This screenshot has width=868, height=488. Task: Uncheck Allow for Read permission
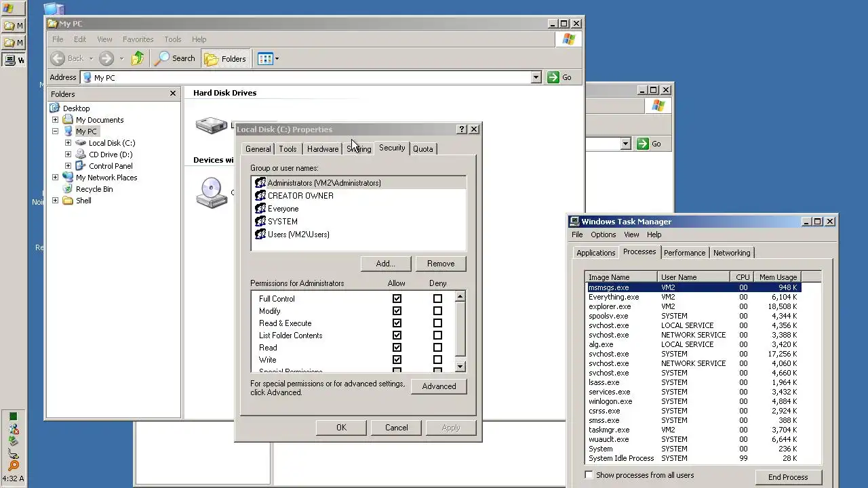pos(397,348)
